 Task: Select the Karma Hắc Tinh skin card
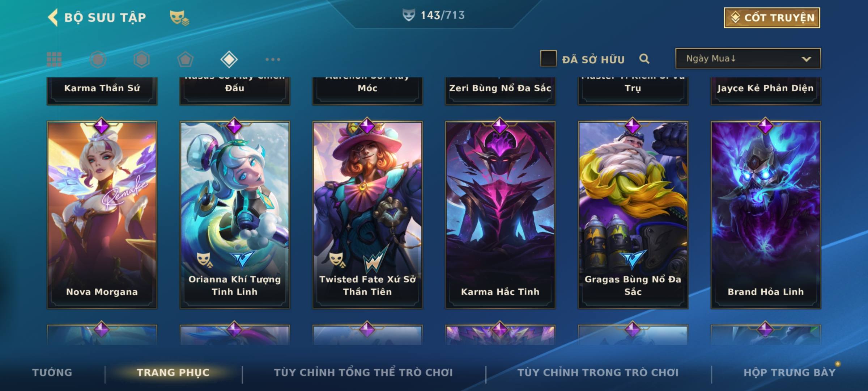tap(500, 215)
